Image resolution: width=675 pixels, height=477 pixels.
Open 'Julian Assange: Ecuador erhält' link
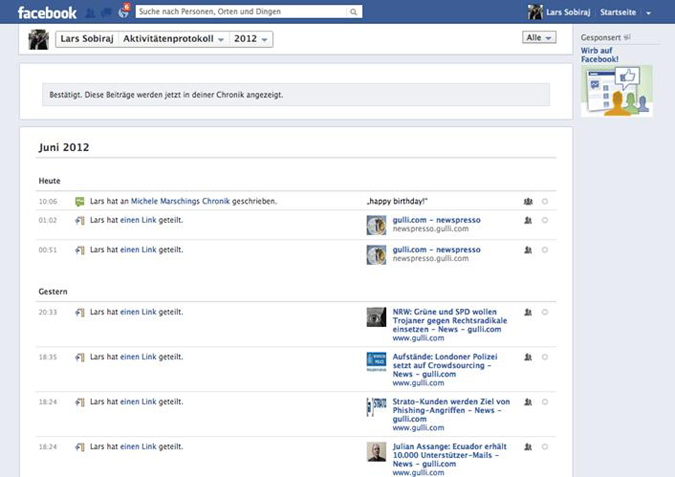point(449,455)
